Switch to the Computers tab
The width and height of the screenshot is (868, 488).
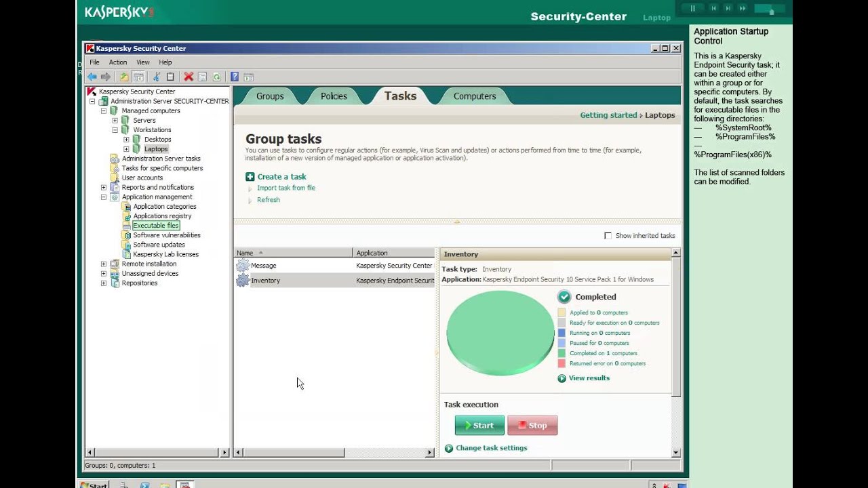pyautogui.click(x=475, y=96)
